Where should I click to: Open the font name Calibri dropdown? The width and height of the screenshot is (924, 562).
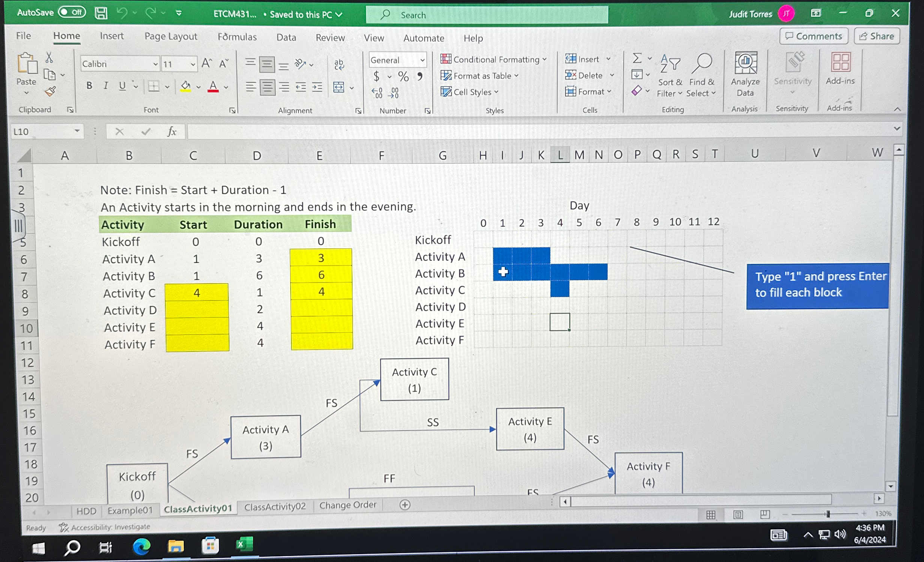tap(155, 64)
